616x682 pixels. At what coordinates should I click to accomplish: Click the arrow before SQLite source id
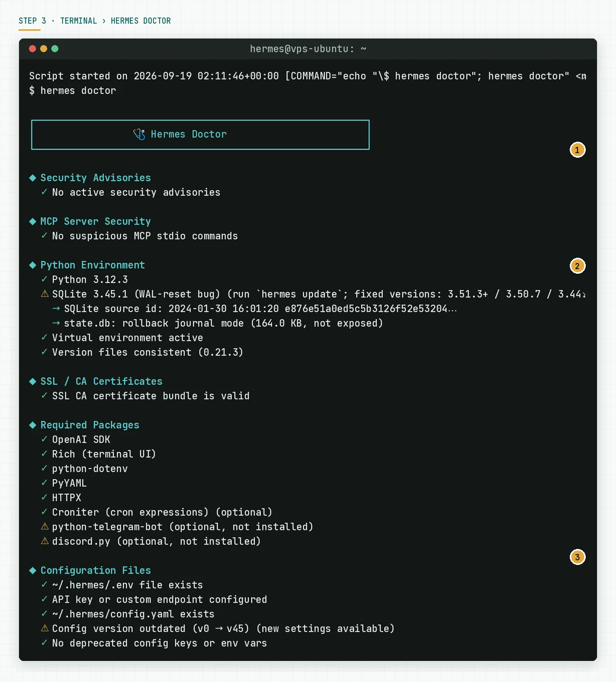click(56, 309)
